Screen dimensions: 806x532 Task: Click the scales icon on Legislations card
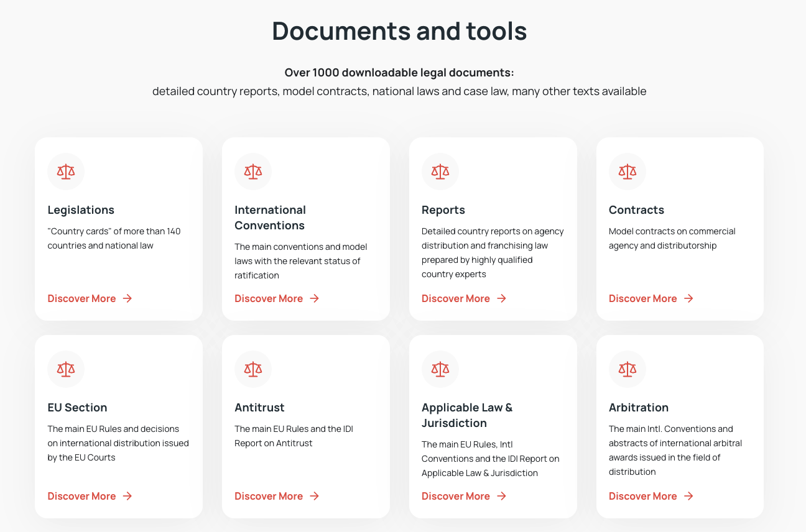coord(66,172)
